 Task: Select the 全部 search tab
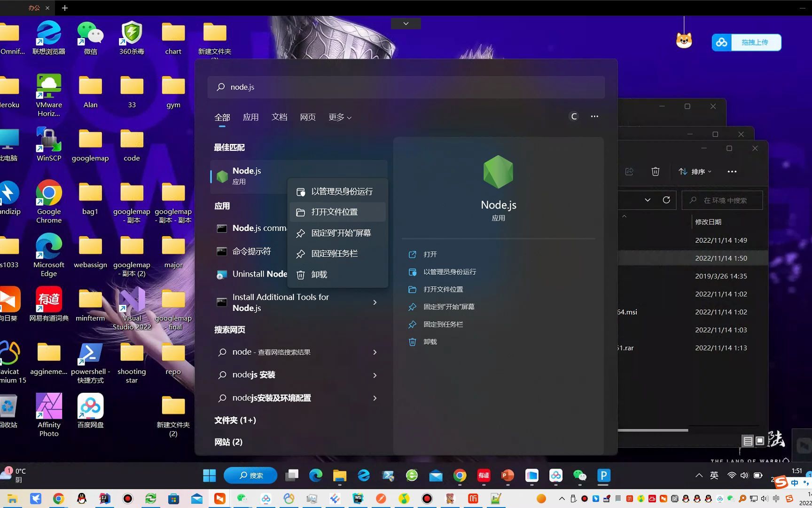(222, 117)
